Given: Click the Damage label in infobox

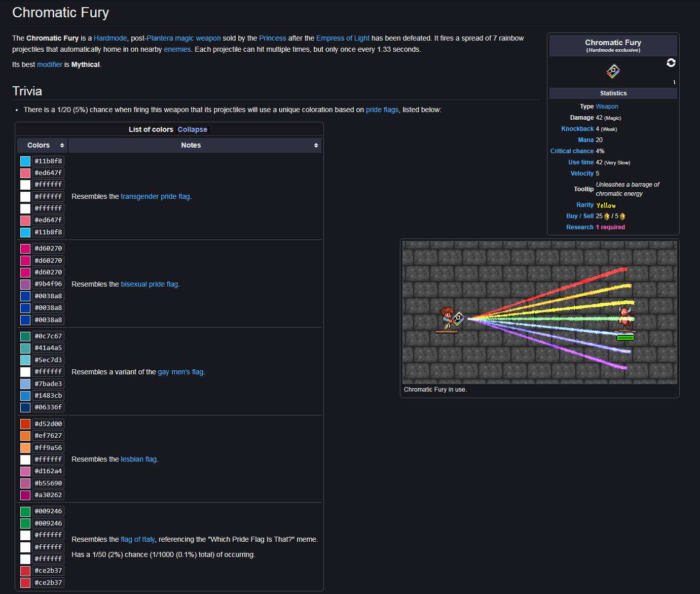Looking at the screenshot, I should (582, 118).
